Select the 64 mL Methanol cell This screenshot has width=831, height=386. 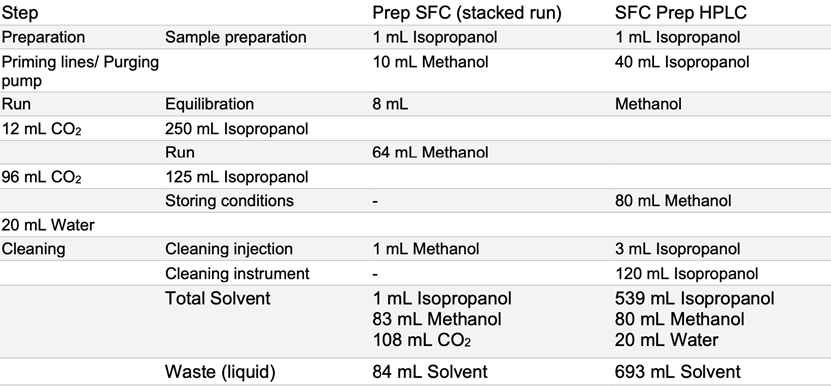[430, 153]
